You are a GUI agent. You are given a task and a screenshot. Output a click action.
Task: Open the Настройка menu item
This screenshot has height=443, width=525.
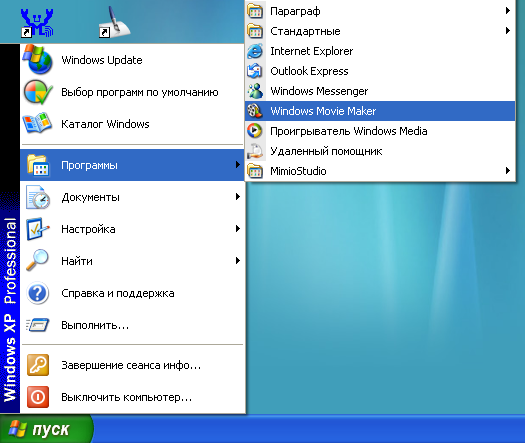point(132,229)
